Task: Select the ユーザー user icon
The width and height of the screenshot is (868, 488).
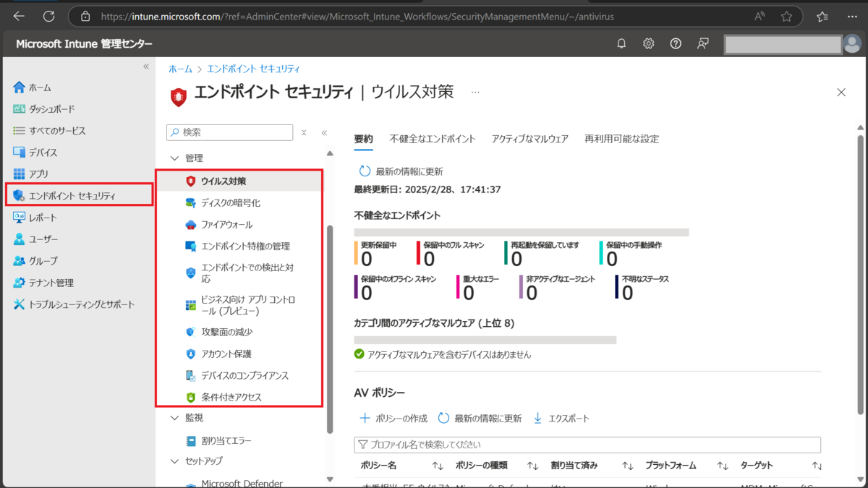Action: click(x=19, y=239)
